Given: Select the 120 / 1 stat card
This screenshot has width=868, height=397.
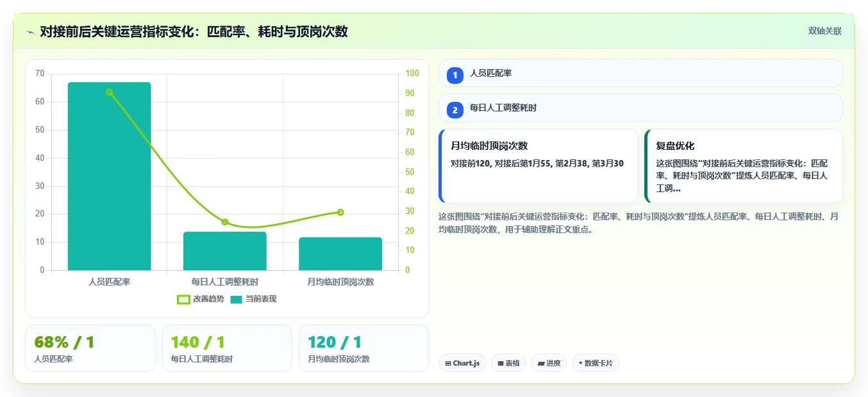Looking at the screenshot, I should (x=364, y=348).
